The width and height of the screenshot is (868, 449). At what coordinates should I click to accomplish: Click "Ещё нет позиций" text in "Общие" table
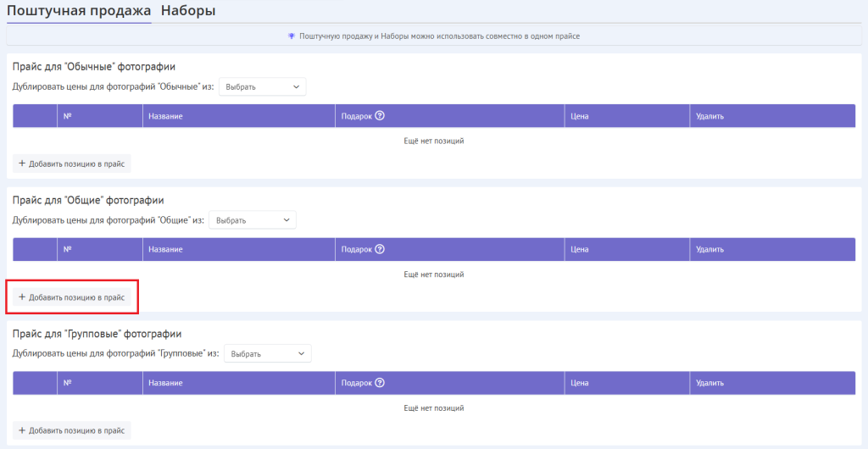tap(434, 274)
